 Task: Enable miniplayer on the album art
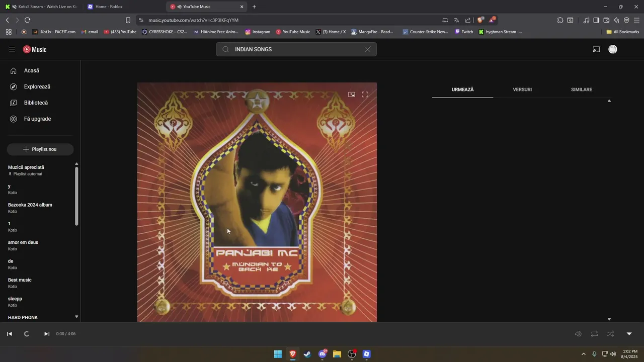click(352, 95)
